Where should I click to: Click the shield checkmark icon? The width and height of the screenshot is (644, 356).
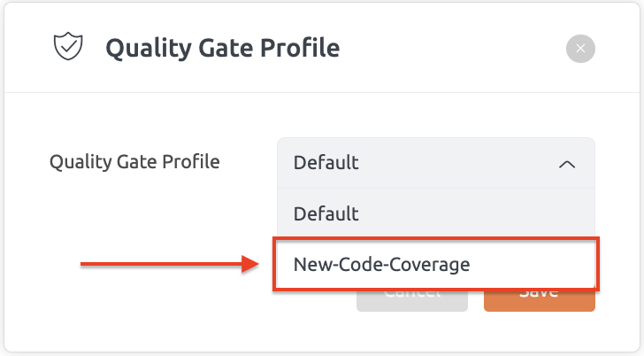(68, 46)
